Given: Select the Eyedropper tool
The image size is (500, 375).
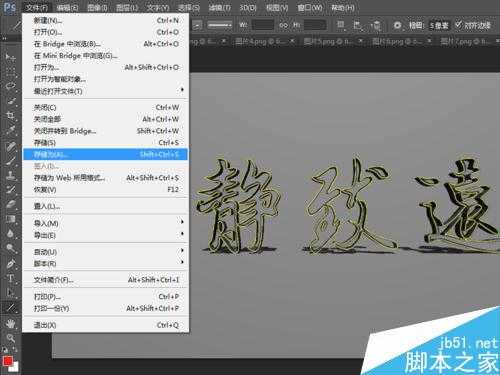Looking at the screenshot, I should tap(10, 130).
